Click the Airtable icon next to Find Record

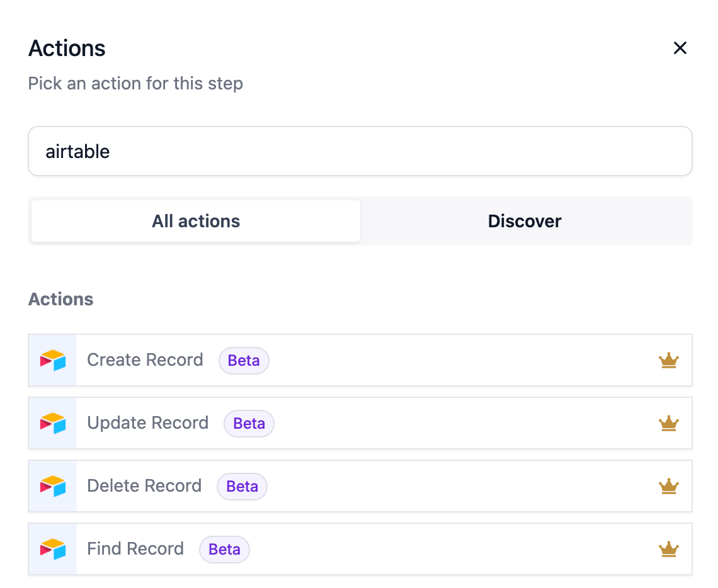pyautogui.click(x=52, y=549)
